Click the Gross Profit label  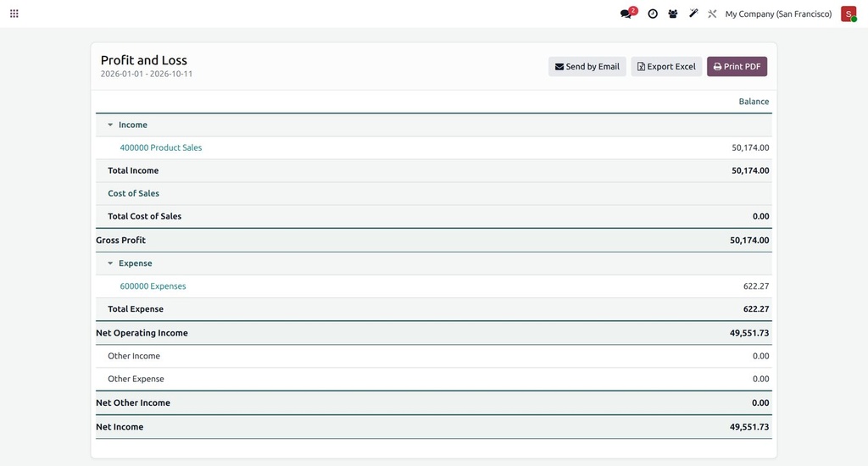click(x=120, y=240)
